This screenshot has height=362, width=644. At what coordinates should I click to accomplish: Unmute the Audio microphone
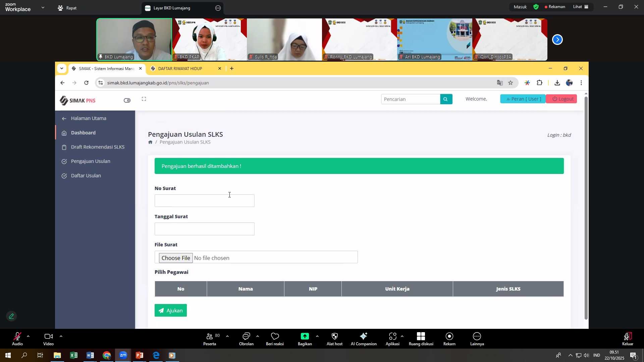pyautogui.click(x=17, y=337)
